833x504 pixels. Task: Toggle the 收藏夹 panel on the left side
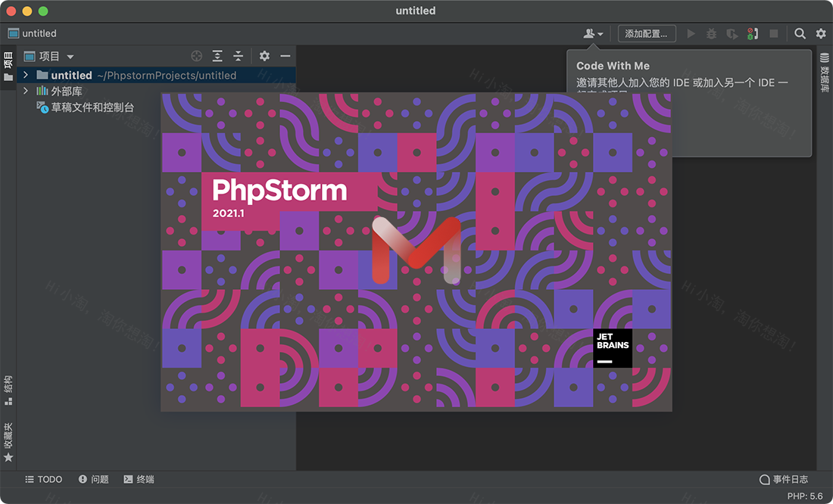pos(8,437)
